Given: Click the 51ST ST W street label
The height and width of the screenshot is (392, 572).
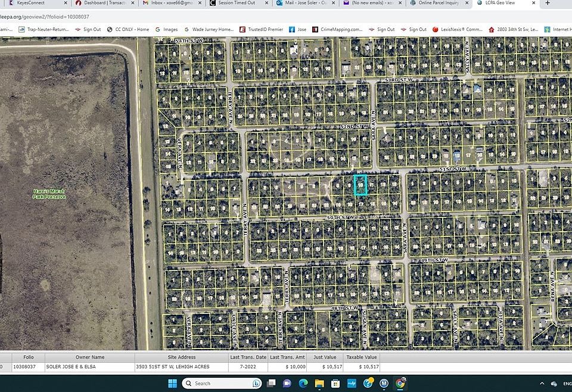Looking at the screenshot, I should 453,169.
